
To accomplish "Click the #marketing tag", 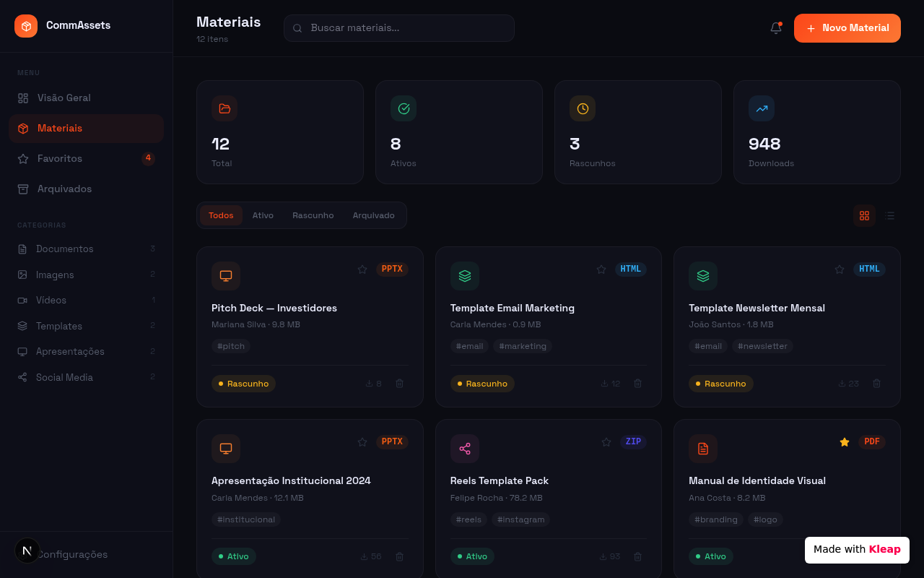I will coord(523,346).
